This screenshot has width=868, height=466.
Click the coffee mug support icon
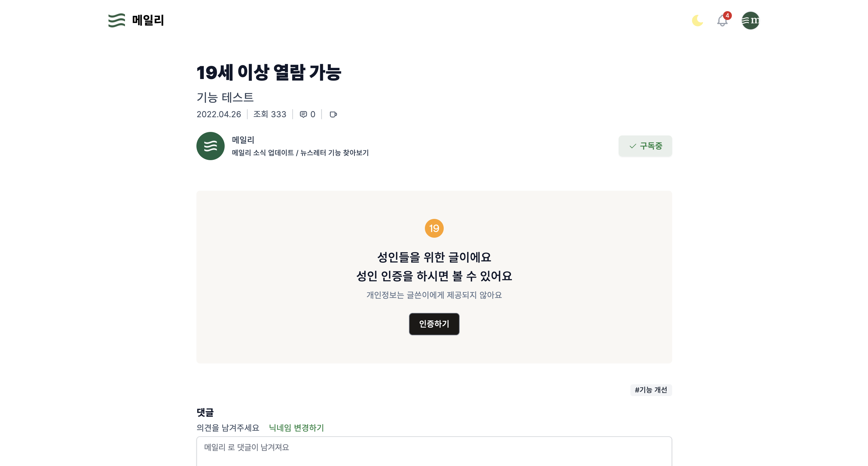pyautogui.click(x=333, y=115)
